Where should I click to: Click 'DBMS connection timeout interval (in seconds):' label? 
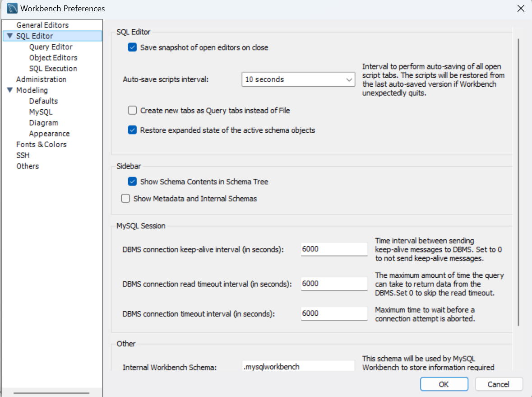click(199, 314)
